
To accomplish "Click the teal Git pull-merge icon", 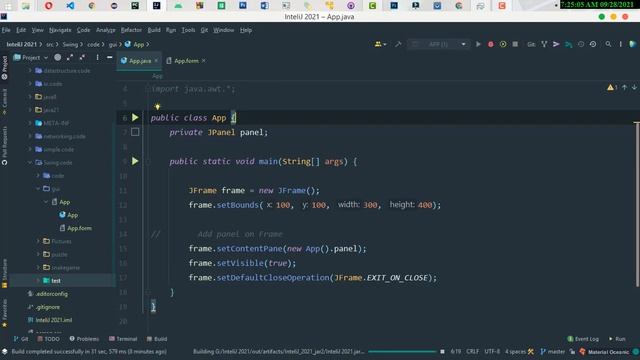I will tap(568, 44).
